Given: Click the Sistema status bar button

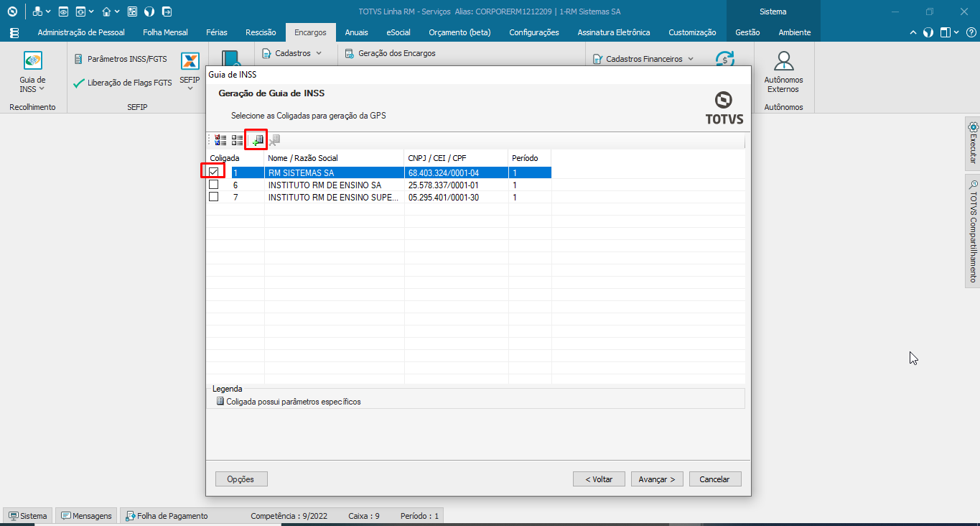Looking at the screenshot, I should (27, 516).
